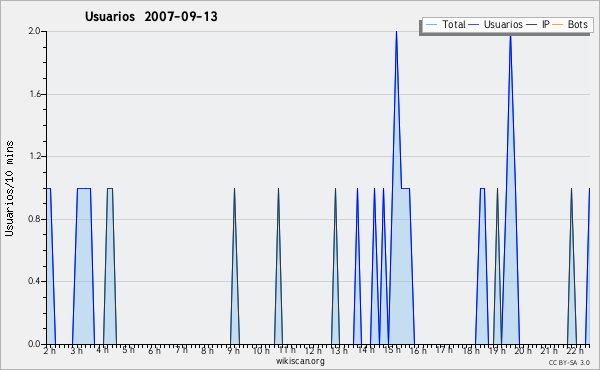Click the 11 h x-axis label
The height and width of the screenshot is (370, 600).
[287, 350]
